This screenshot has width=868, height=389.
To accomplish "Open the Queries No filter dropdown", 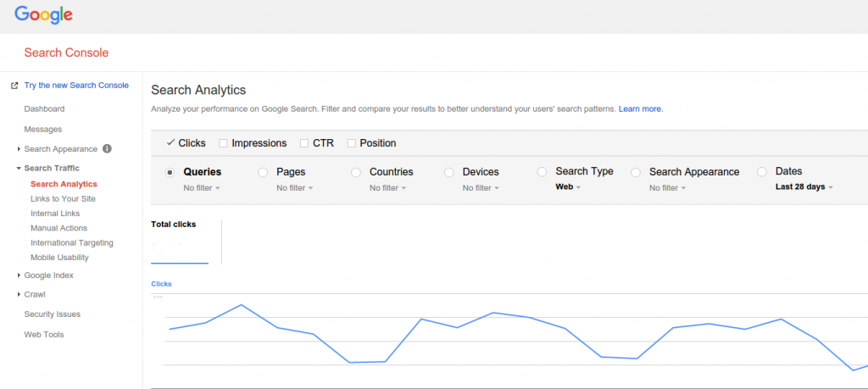I will point(202,188).
